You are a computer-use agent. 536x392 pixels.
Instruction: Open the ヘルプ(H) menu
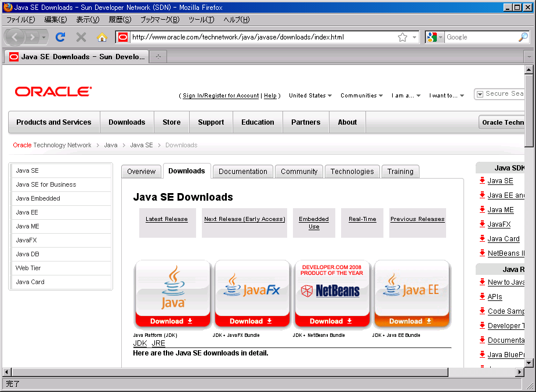tap(237, 20)
